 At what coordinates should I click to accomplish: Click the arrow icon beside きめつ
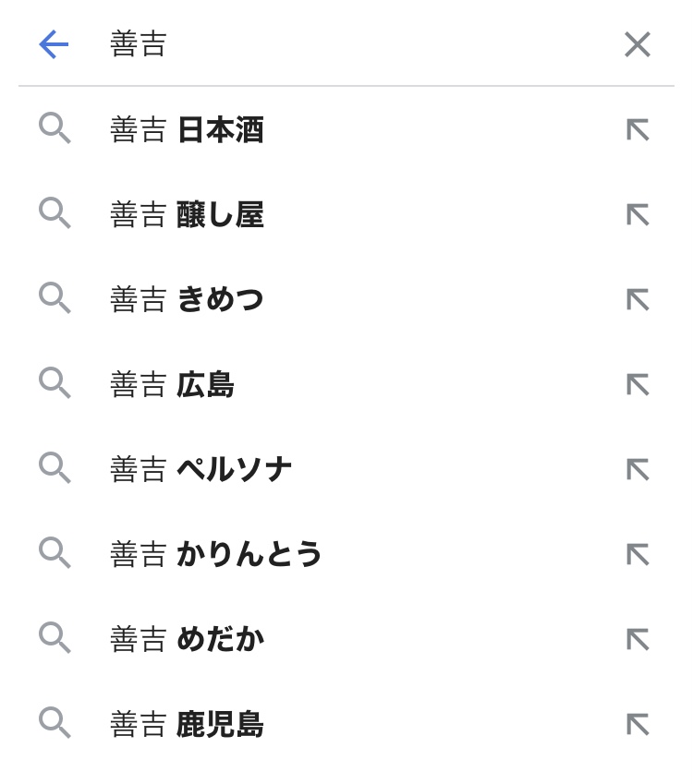point(638,300)
